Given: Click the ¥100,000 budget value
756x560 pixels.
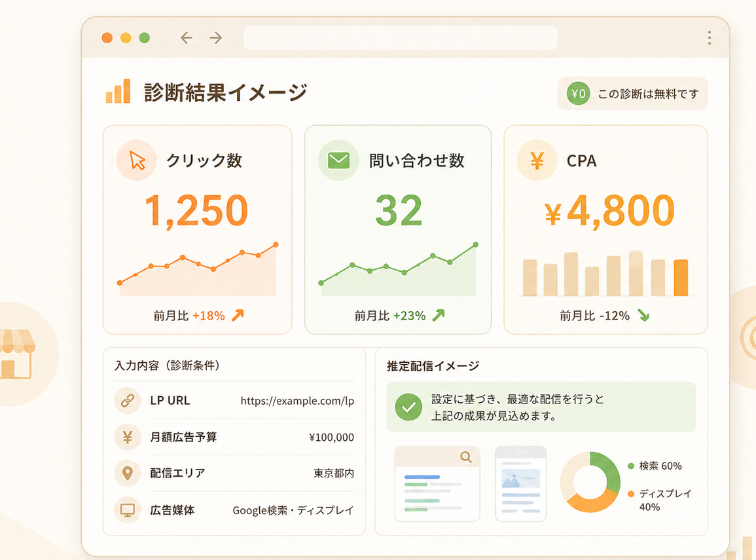Looking at the screenshot, I should [x=331, y=438].
